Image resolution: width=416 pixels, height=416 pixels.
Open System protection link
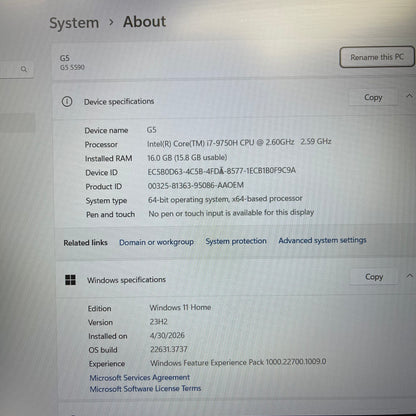click(236, 241)
